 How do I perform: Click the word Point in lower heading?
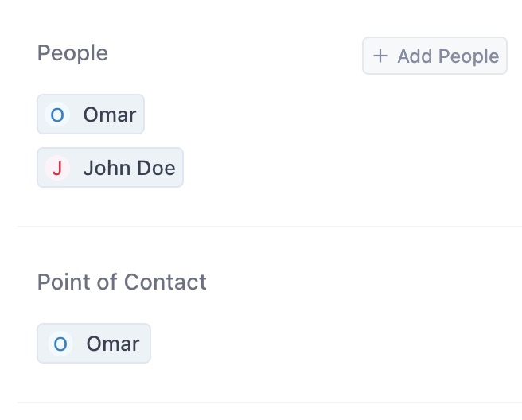coord(62,282)
